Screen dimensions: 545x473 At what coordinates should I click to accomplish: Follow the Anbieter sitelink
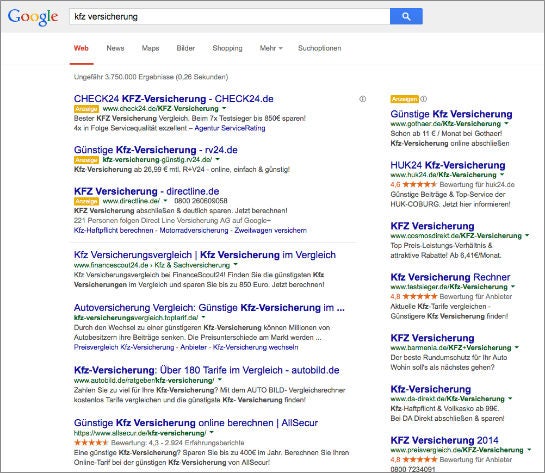point(193,347)
